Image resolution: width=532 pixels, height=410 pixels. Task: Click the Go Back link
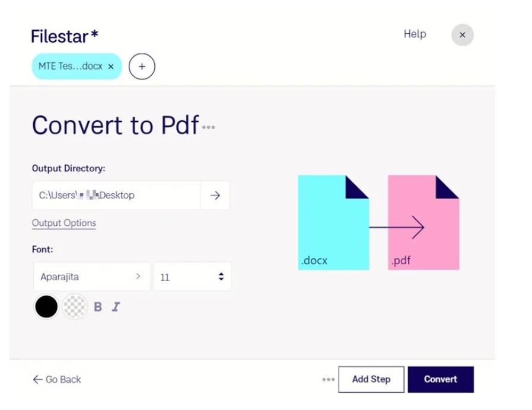tap(56, 379)
